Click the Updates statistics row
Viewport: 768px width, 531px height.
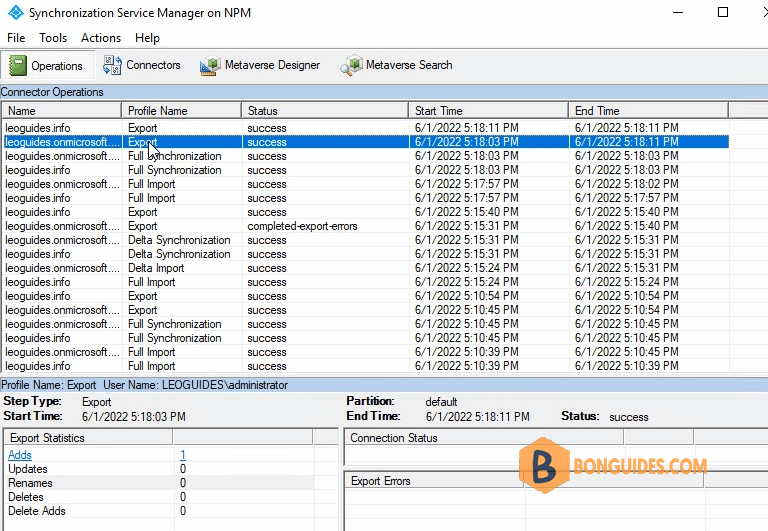point(159,469)
